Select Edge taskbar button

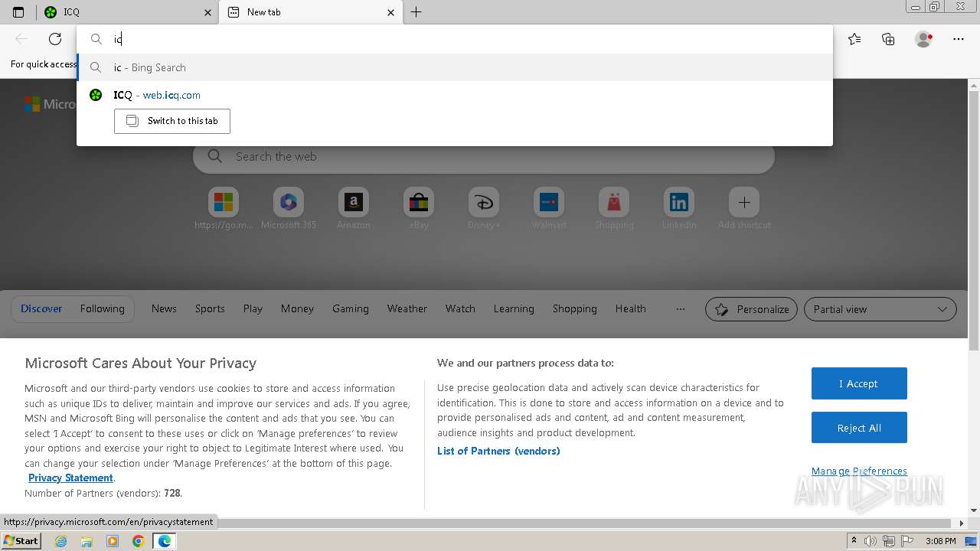tap(165, 541)
